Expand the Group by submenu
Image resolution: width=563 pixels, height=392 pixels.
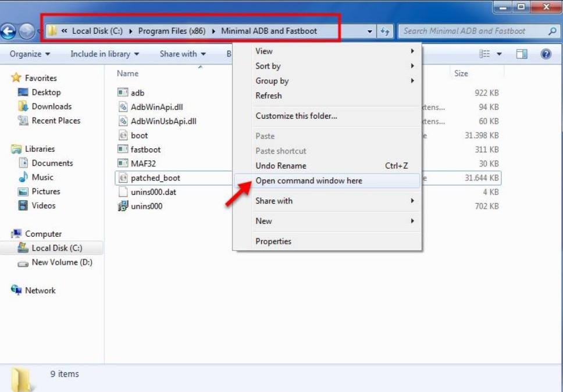[327, 81]
